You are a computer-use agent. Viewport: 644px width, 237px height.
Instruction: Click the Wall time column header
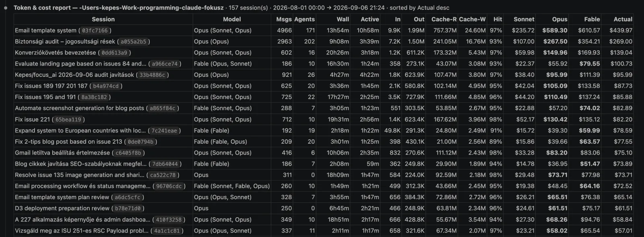(x=343, y=19)
